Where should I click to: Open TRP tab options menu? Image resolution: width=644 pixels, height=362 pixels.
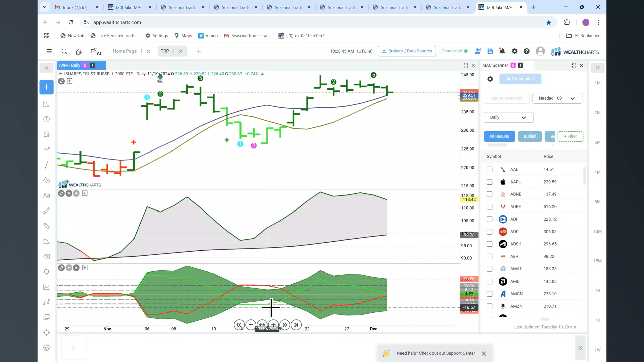(174, 51)
